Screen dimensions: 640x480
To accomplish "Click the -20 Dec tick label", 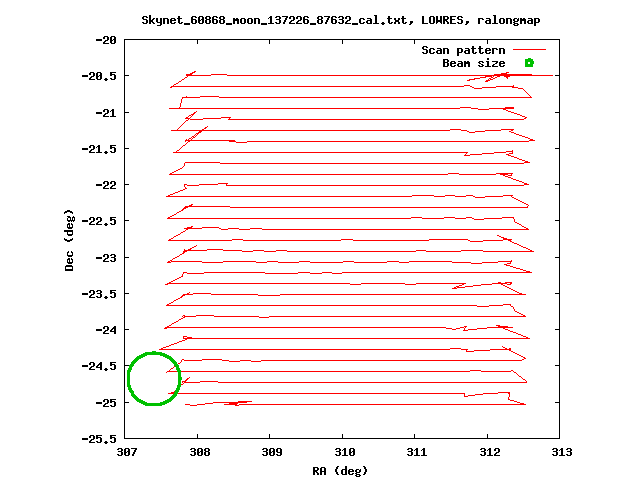I will pos(106,40).
